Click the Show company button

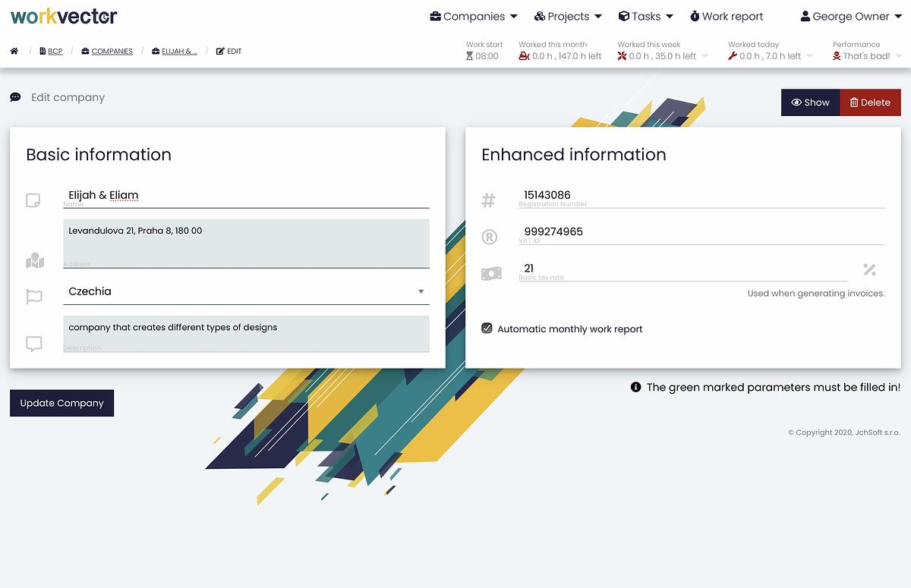(x=810, y=102)
